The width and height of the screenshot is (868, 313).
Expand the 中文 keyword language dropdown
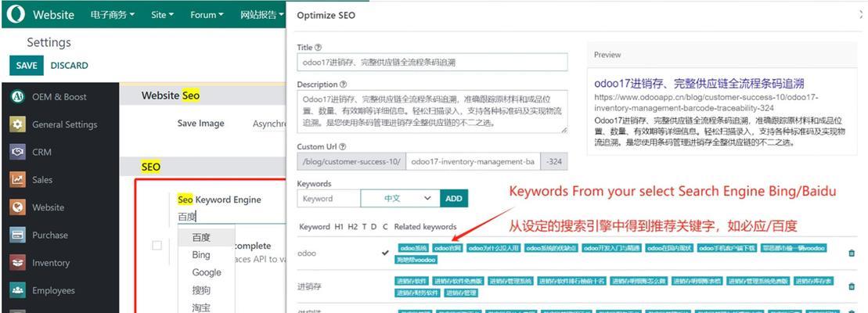tap(400, 199)
